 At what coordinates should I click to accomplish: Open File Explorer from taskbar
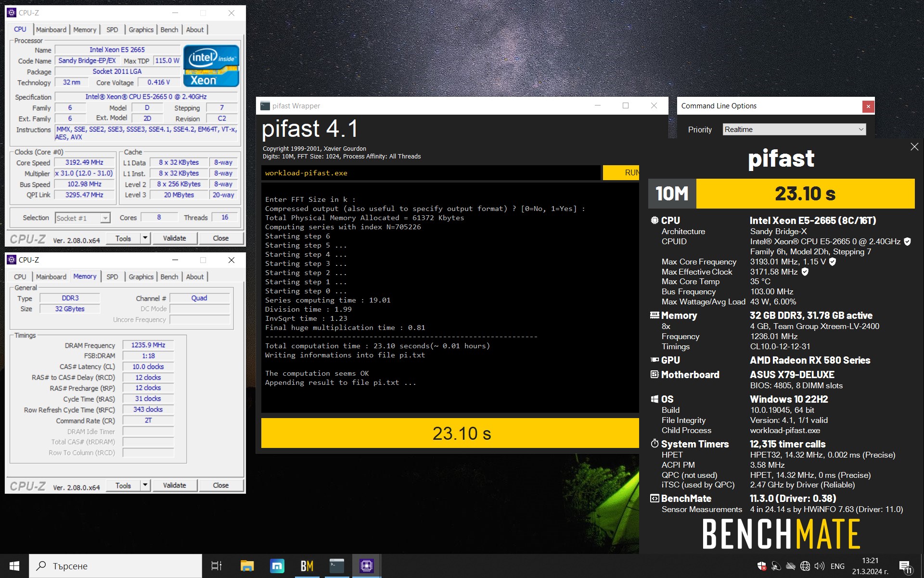[247, 566]
